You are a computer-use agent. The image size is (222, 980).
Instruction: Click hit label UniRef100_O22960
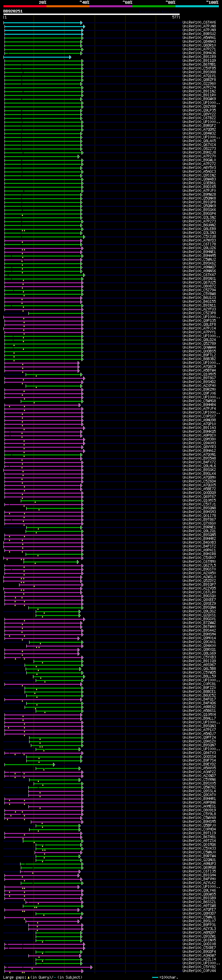[x=199, y=84]
